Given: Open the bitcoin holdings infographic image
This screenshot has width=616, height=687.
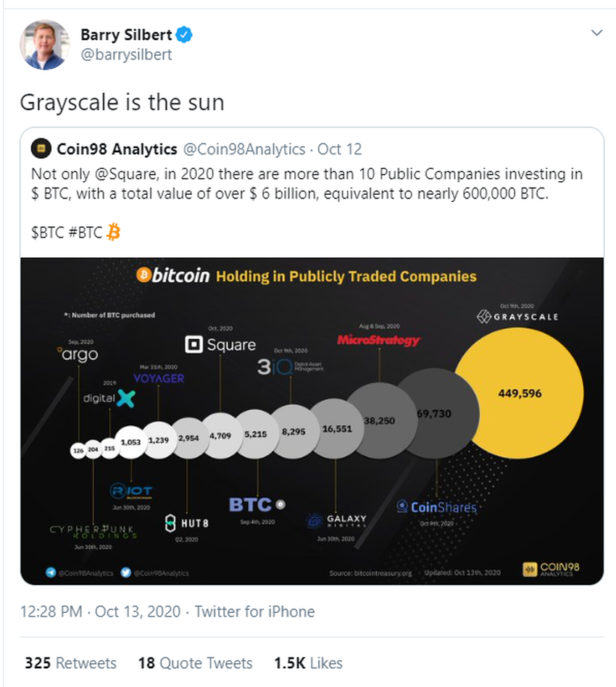Looking at the screenshot, I should 312,420.
